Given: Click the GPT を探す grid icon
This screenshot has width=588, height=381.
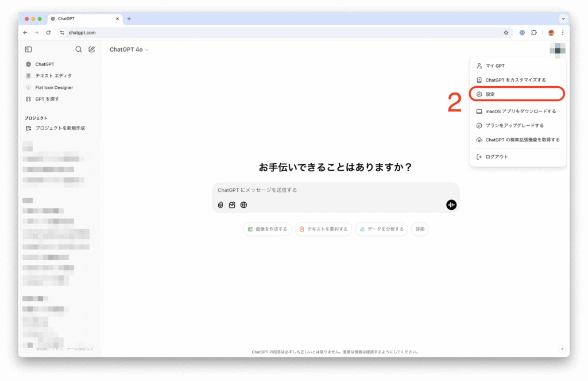Looking at the screenshot, I should [29, 99].
